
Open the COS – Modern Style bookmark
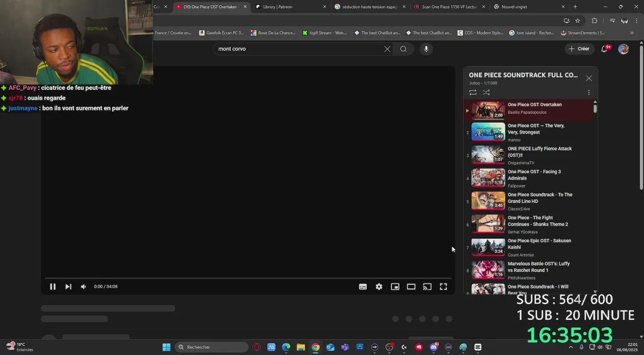[x=480, y=33]
